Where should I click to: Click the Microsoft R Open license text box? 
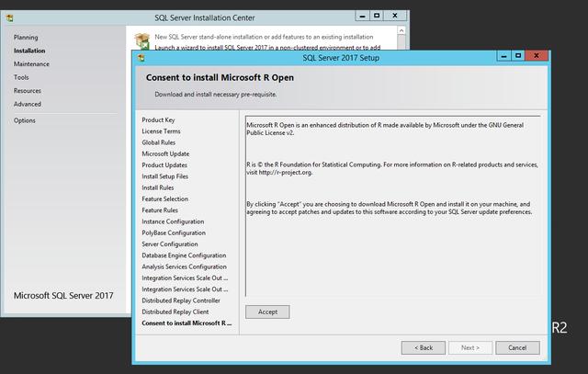392,206
